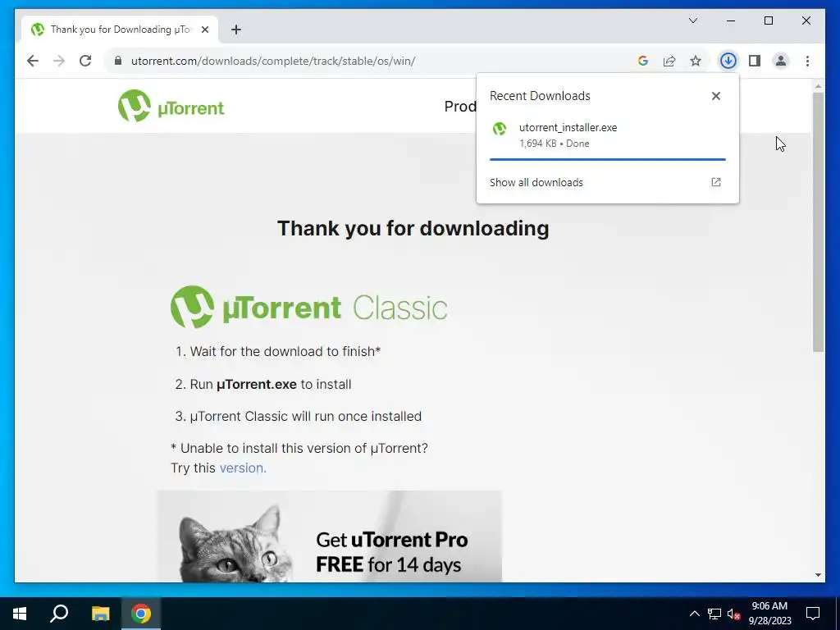Click the download progress bar
The height and width of the screenshot is (630, 840).
click(x=608, y=159)
